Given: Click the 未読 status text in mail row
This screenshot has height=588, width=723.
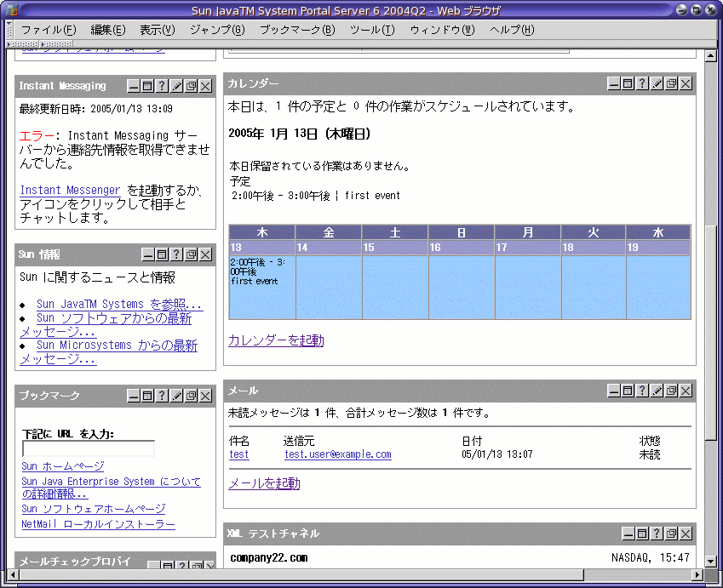Looking at the screenshot, I should (649, 454).
